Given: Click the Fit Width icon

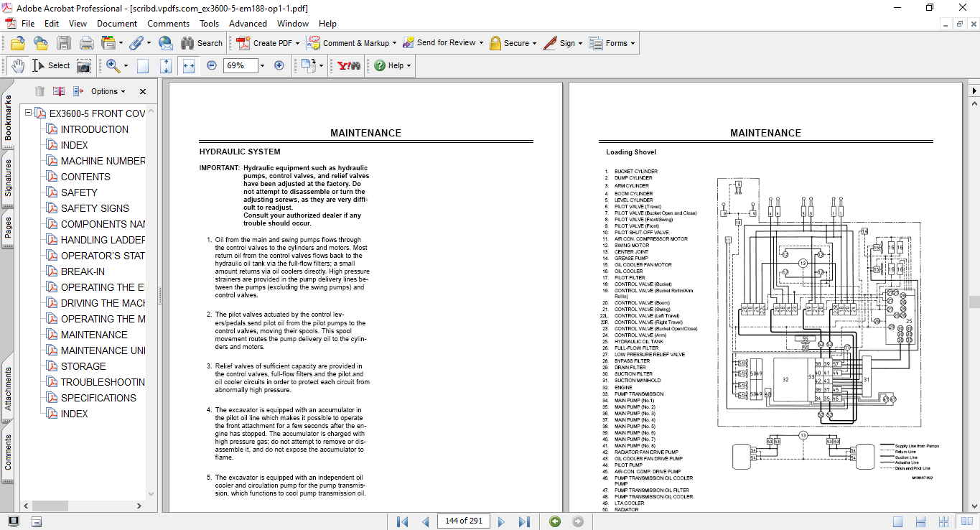Looking at the screenshot, I should click(189, 65).
